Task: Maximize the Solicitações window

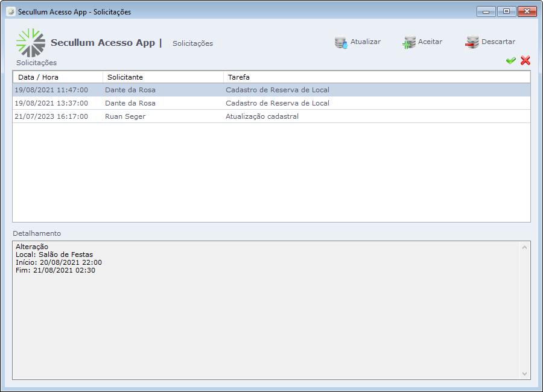Action: (x=506, y=11)
